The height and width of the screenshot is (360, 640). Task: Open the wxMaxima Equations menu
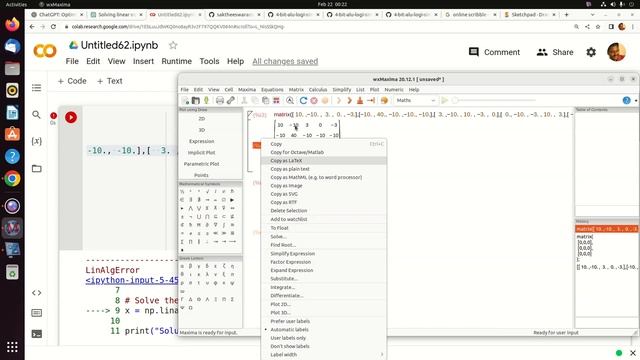click(272, 90)
